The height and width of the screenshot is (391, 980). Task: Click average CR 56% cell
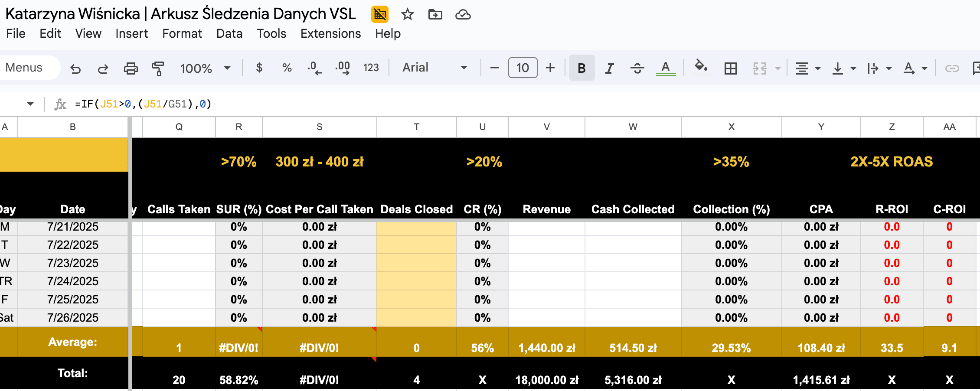pos(483,348)
